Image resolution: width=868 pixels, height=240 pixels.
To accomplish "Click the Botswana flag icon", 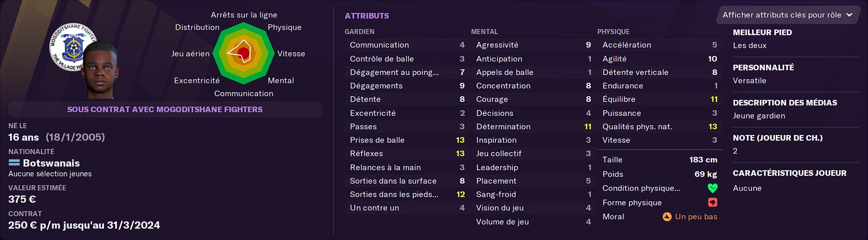I will [14, 163].
